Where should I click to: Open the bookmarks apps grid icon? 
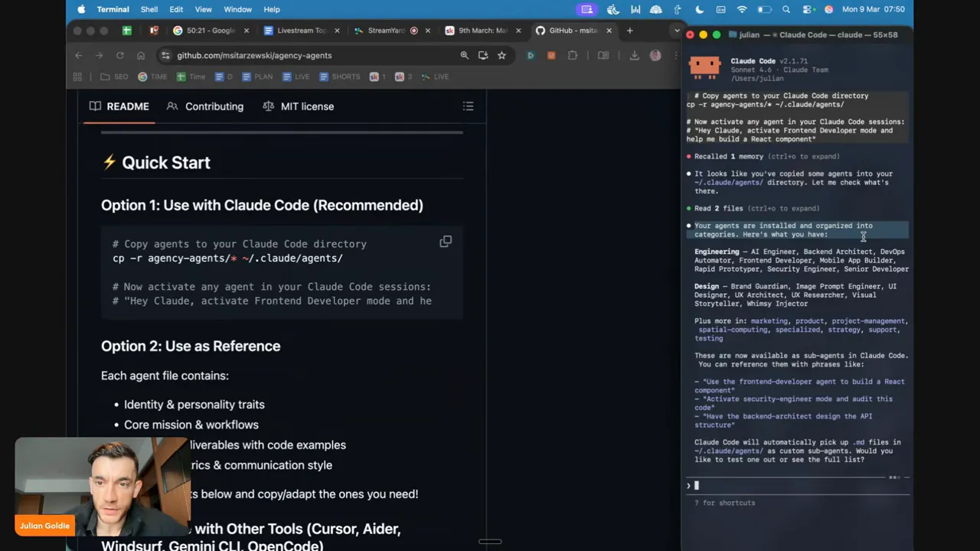(x=77, y=77)
